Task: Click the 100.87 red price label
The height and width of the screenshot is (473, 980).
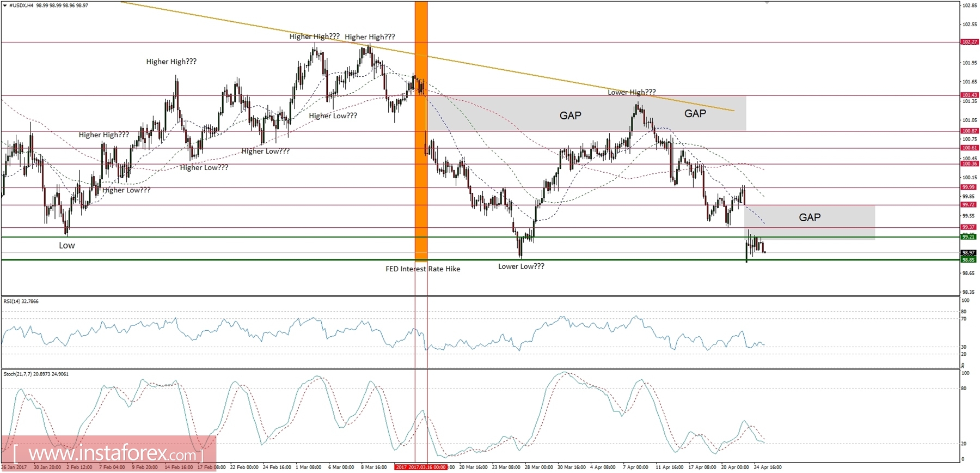Action: pos(969,131)
